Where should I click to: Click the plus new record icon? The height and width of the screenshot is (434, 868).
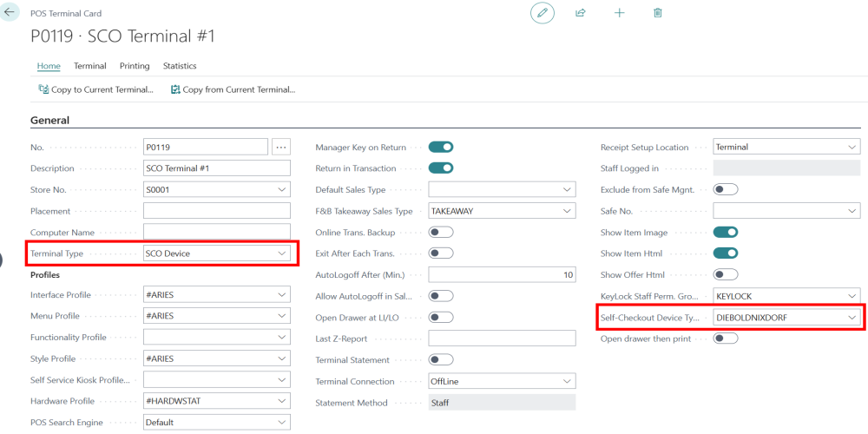(x=619, y=13)
